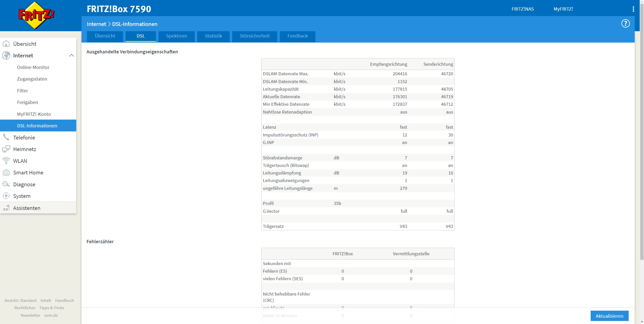This screenshot has height=324, width=644.
Task: Click the FRITZ! logo
Action: (x=36, y=15)
